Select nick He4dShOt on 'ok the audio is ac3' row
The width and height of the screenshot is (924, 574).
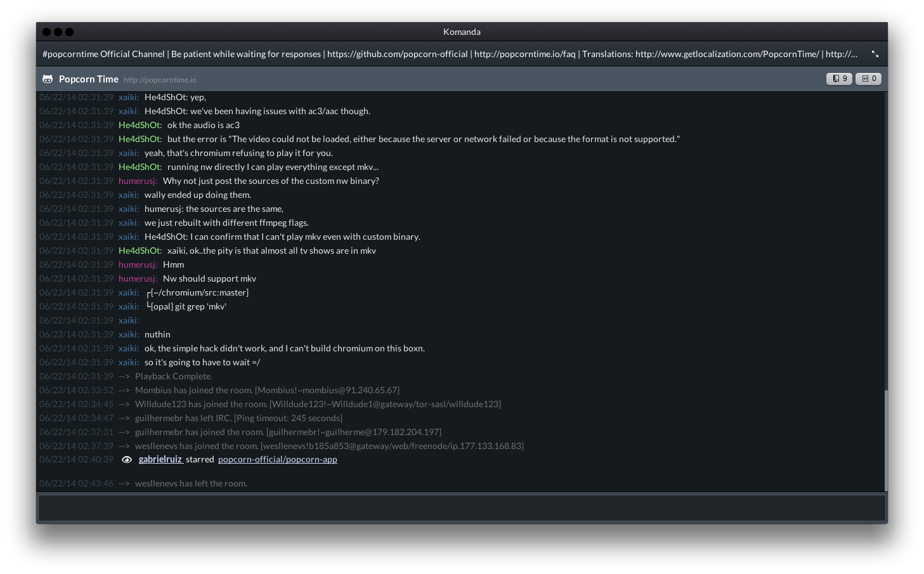pos(140,125)
